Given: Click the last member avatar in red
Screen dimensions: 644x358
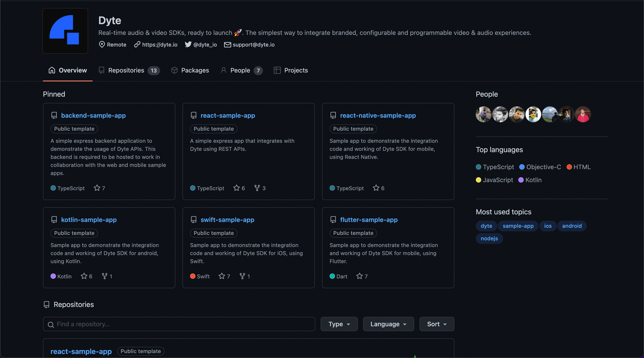Looking at the screenshot, I should click(583, 114).
